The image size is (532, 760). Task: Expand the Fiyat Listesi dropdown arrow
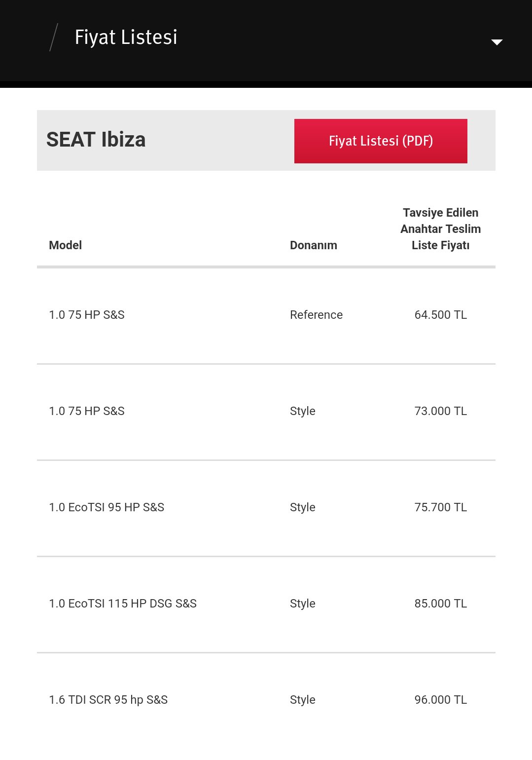tap(497, 42)
